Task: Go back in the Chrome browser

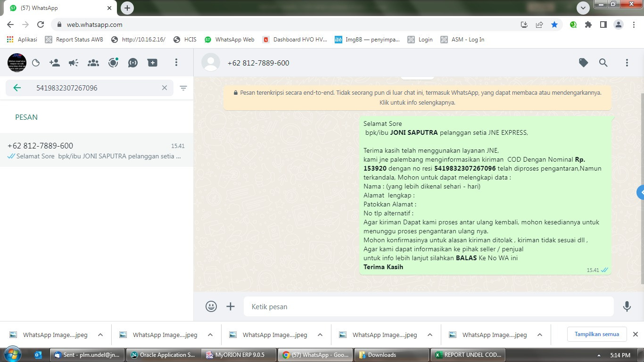Action: (10, 25)
